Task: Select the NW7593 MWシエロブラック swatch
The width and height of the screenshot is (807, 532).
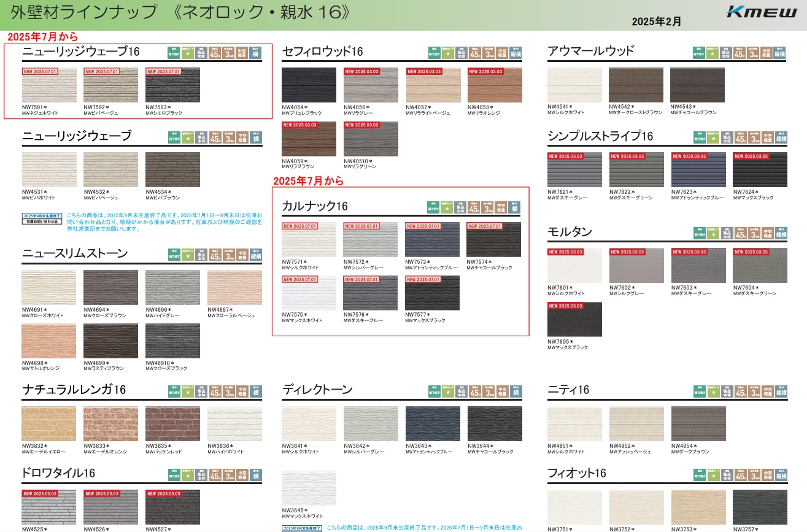Action: coord(172,85)
